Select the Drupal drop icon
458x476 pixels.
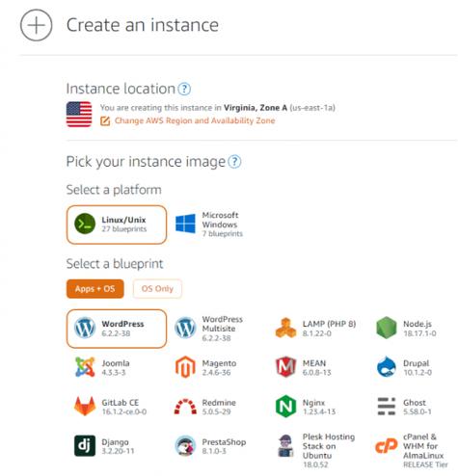pos(386,367)
